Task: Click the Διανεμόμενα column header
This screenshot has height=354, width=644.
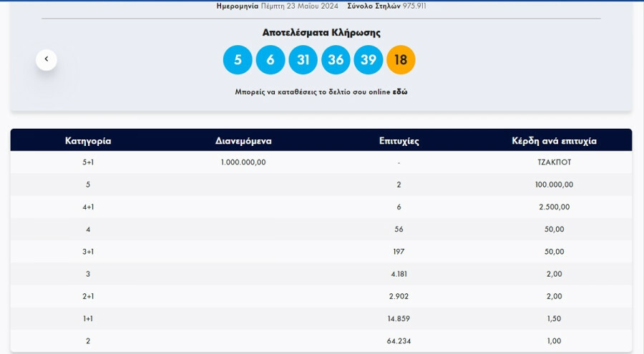Action: 243,141
